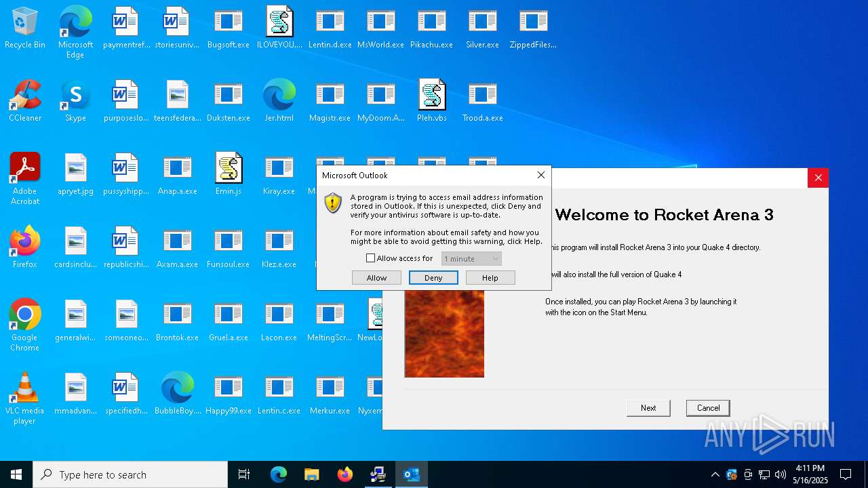Select the MeltingScr desktop file

point(330,321)
